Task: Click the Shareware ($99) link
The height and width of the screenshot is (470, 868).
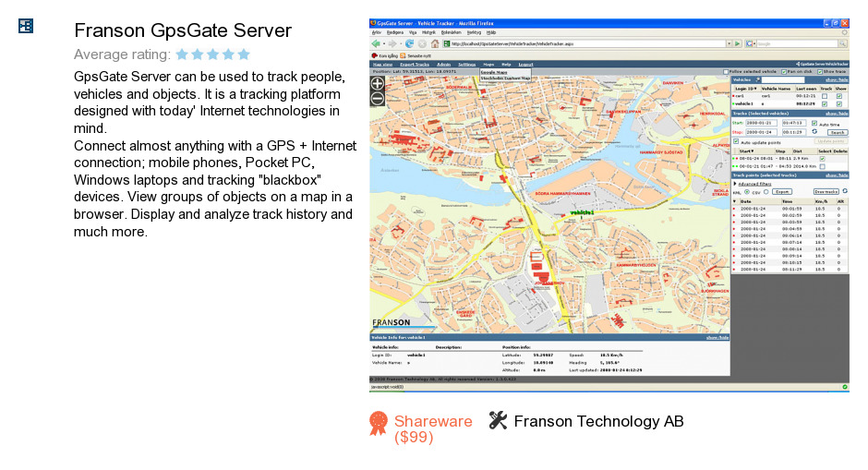Action: tap(433, 429)
